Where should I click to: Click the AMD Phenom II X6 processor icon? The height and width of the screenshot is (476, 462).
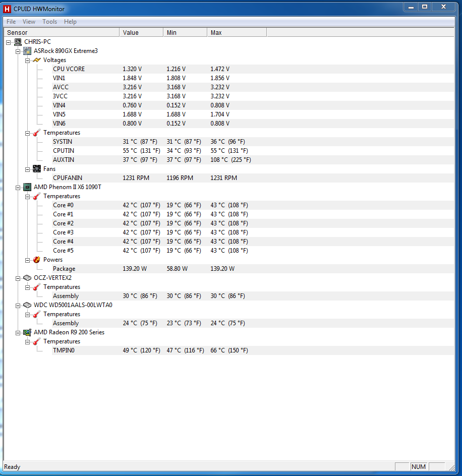(x=27, y=187)
